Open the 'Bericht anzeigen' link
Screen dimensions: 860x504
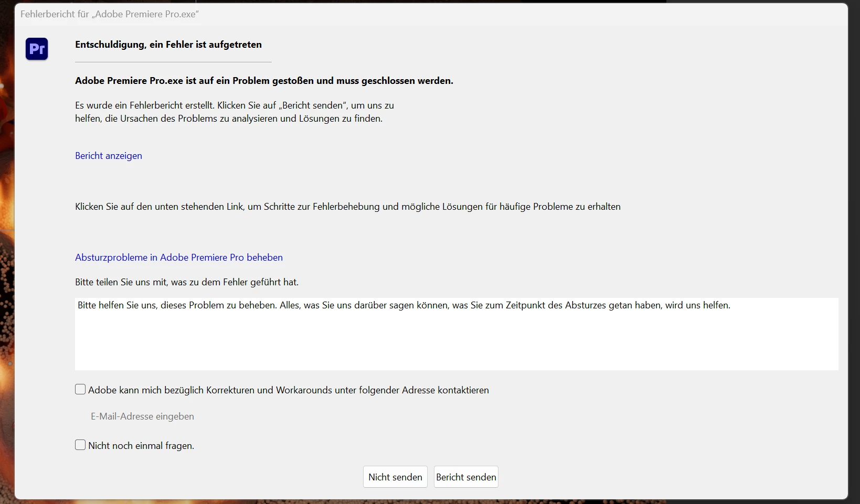[x=109, y=156]
